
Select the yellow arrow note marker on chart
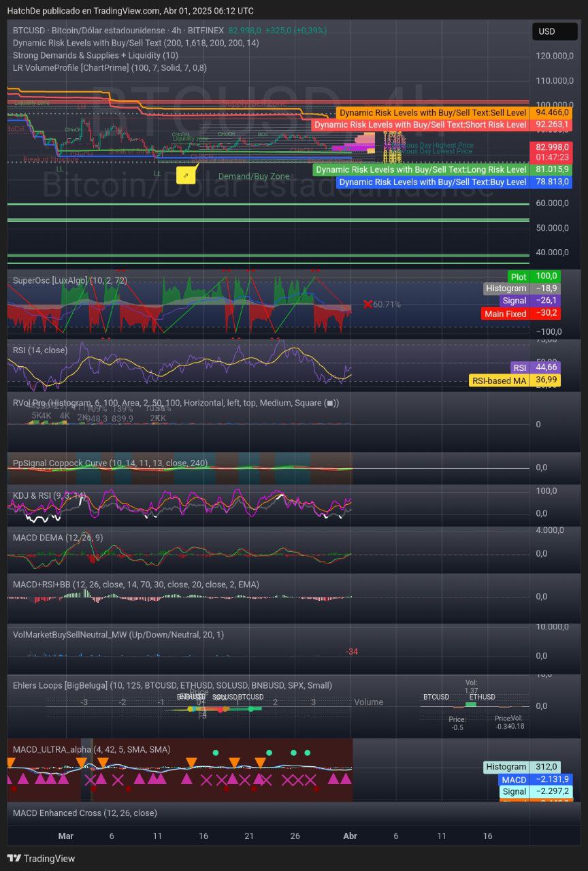click(x=186, y=175)
